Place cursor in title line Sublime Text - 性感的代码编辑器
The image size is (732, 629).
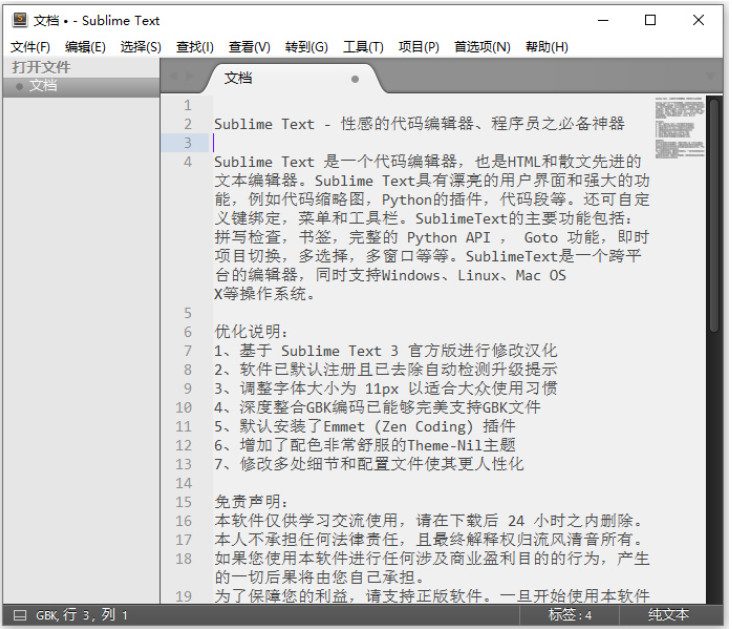pyautogui.click(x=419, y=124)
